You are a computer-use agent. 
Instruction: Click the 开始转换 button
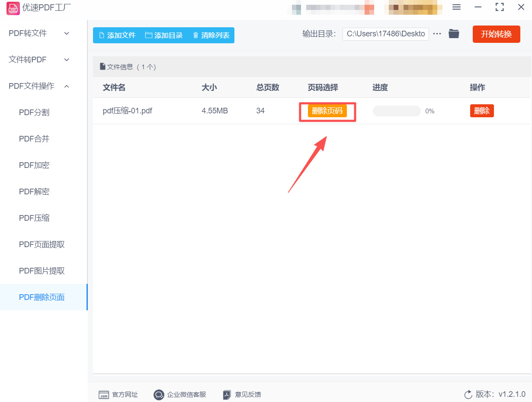496,34
